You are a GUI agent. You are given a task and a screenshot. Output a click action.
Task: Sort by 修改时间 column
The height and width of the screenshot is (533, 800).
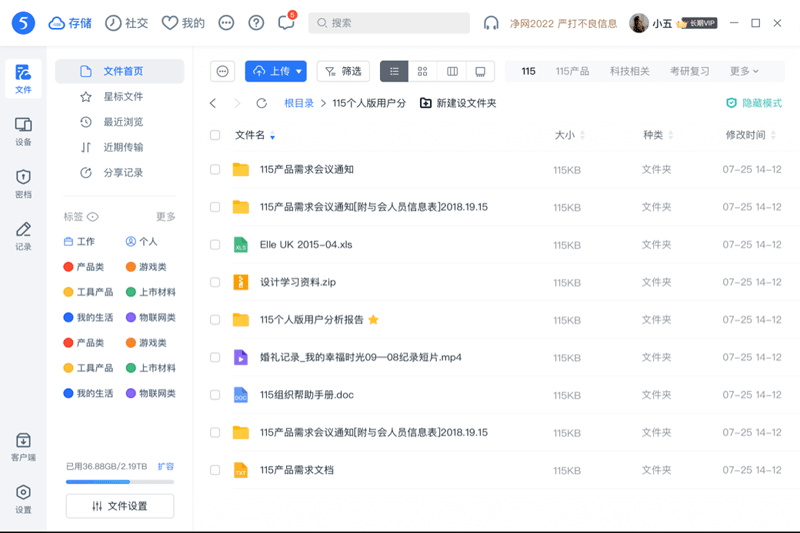(751, 135)
